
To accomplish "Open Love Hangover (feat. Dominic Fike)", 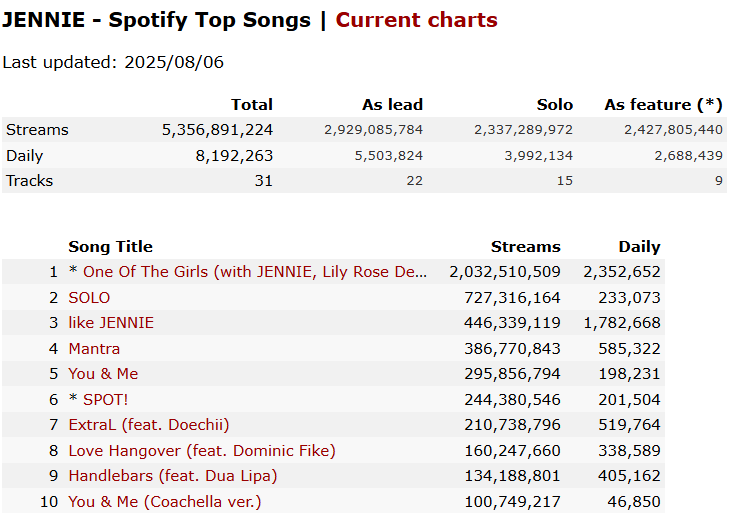I will point(202,451).
